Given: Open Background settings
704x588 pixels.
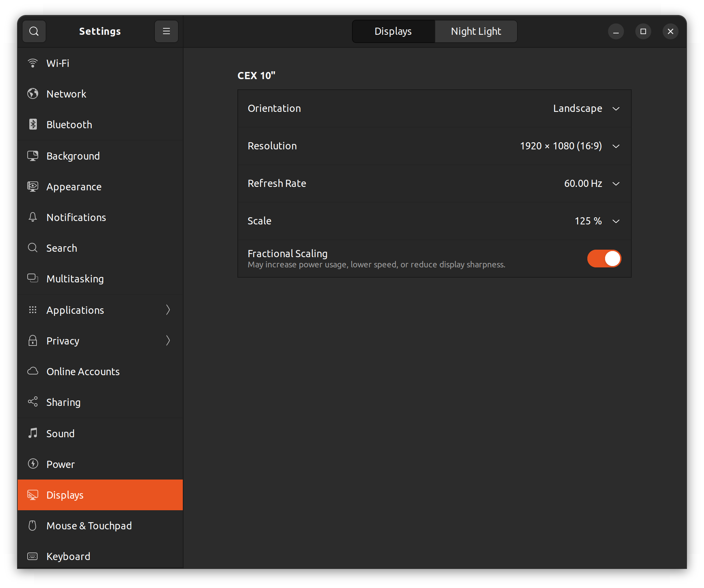Looking at the screenshot, I should coord(100,156).
